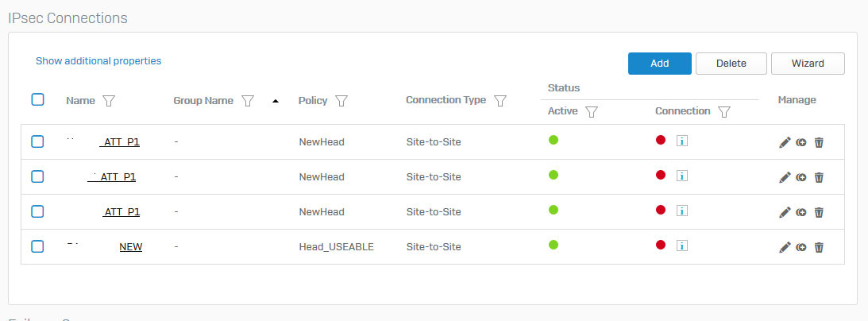Edit the second ATT_P1 connection
868x321 pixels.
[785, 178]
